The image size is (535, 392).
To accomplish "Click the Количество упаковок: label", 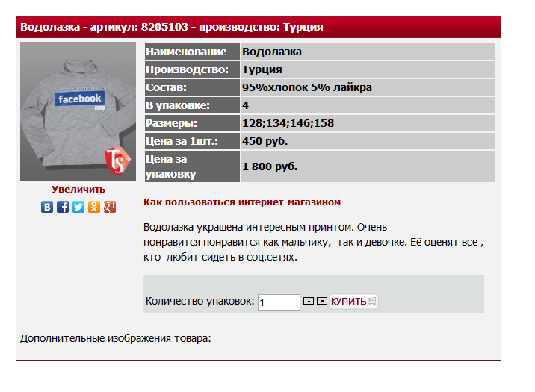I will pyautogui.click(x=200, y=302).
